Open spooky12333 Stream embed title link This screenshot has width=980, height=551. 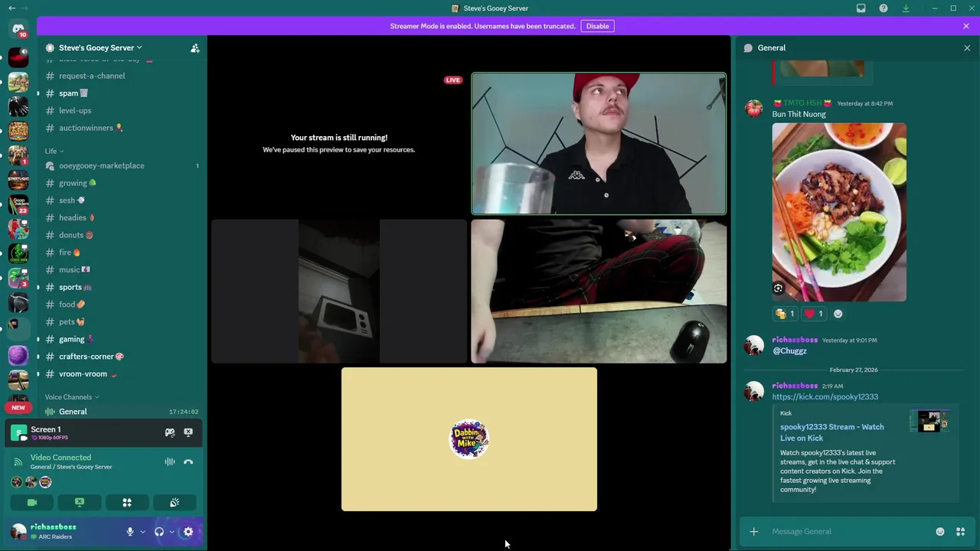click(832, 432)
